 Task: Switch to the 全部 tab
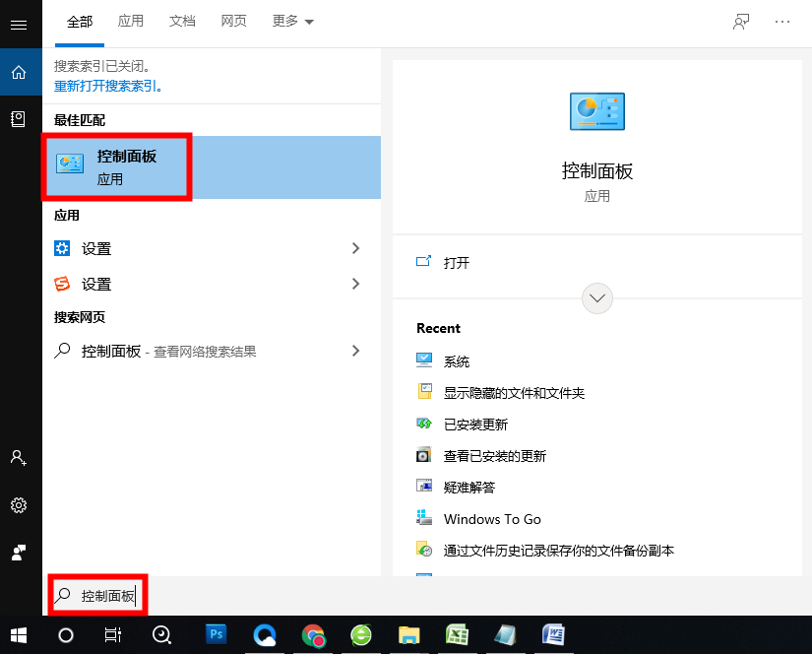tap(80, 22)
